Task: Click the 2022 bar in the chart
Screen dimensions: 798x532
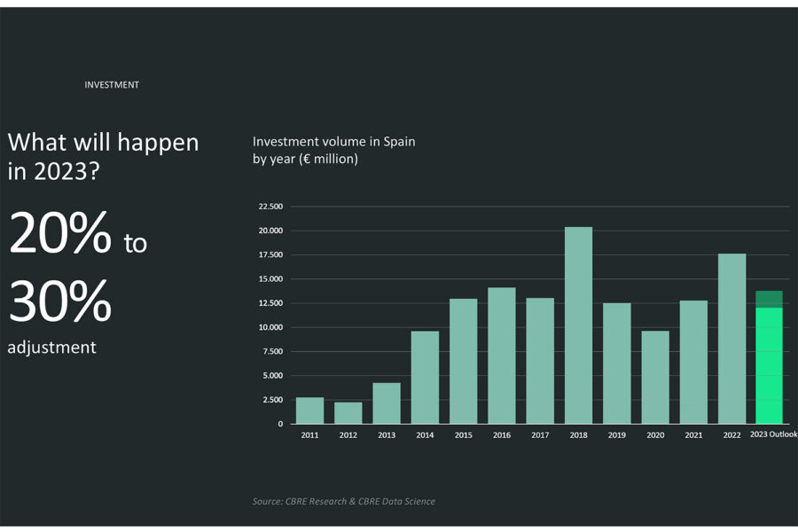Action: pyautogui.click(x=732, y=339)
